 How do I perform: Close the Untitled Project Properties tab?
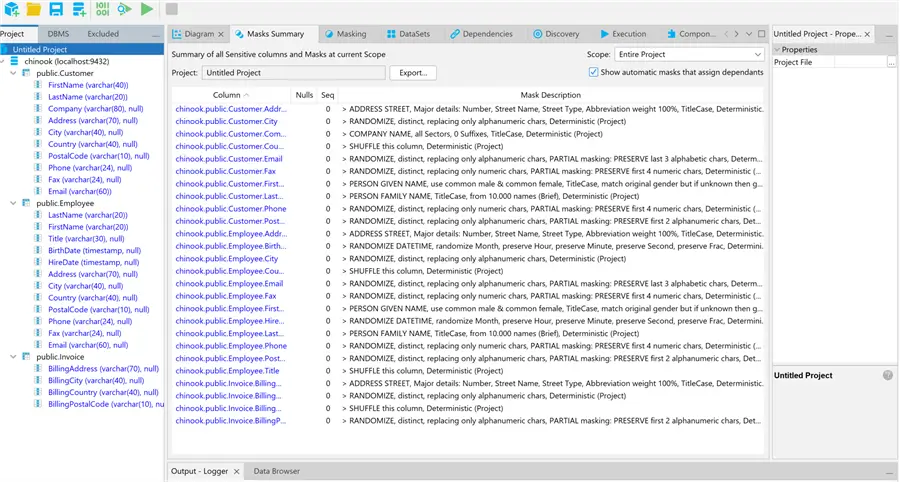[867, 34]
